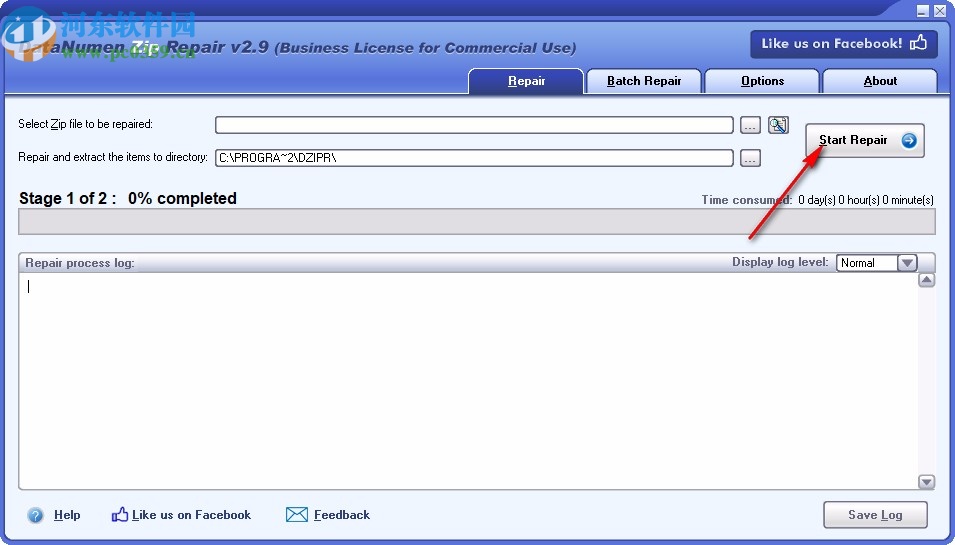Viewport: 955px width, 545px height.
Task: Open the Help link
Action: tap(67, 515)
